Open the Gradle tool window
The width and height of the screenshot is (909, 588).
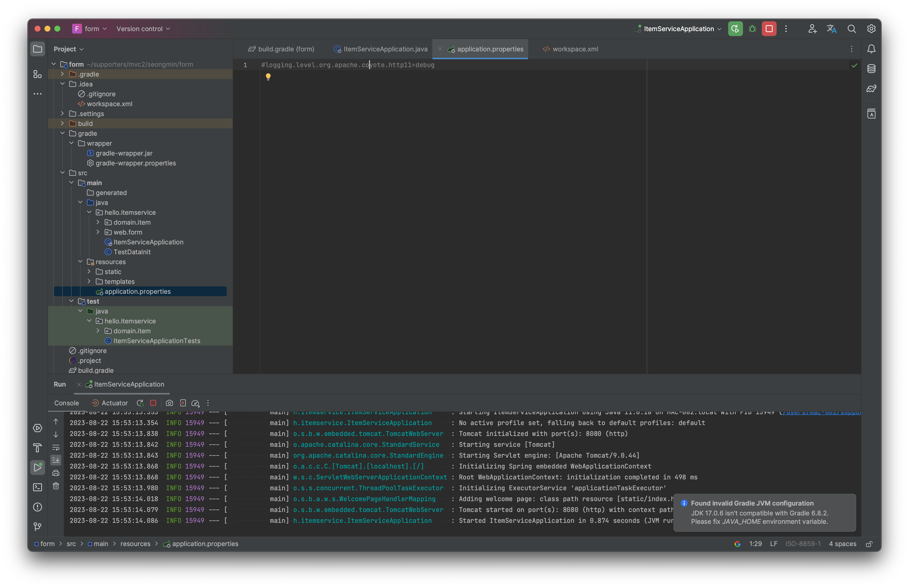click(871, 89)
